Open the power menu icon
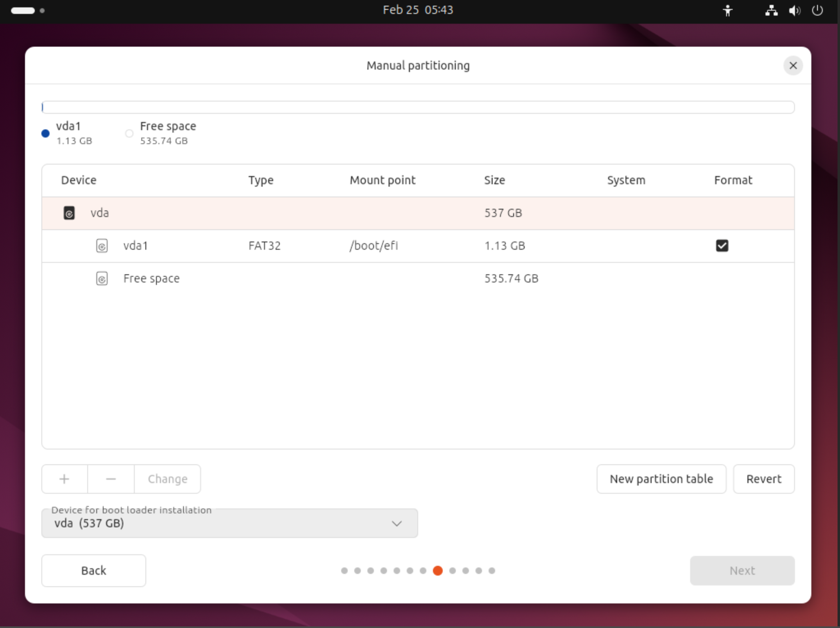Screen dimensions: 840x628 coord(817,11)
